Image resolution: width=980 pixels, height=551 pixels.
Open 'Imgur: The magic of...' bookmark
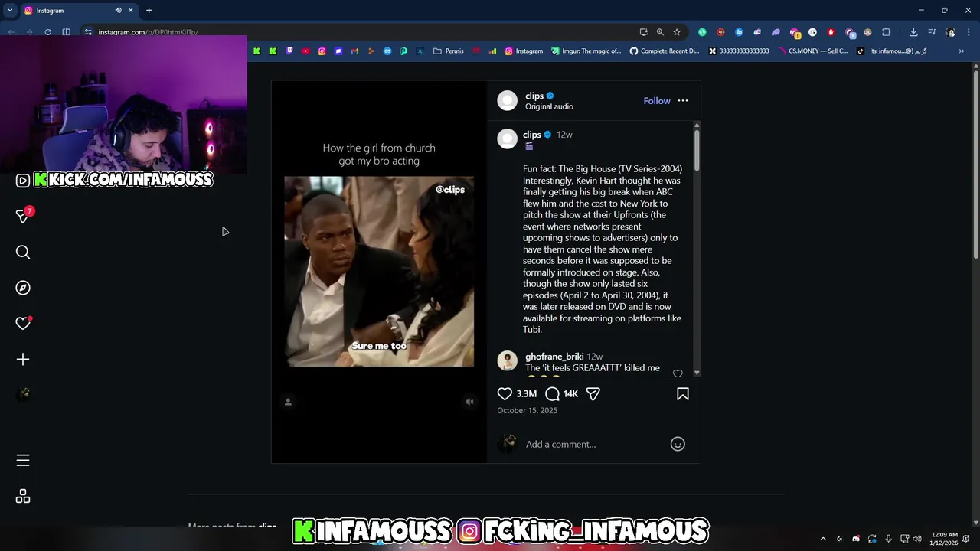[586, 51]
